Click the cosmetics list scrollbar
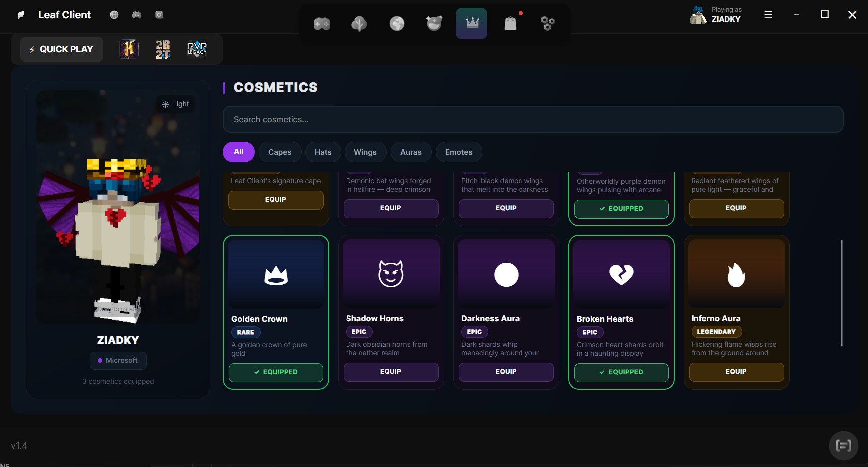Viewport: 868px width, 467px height. (x=842, y=293)
